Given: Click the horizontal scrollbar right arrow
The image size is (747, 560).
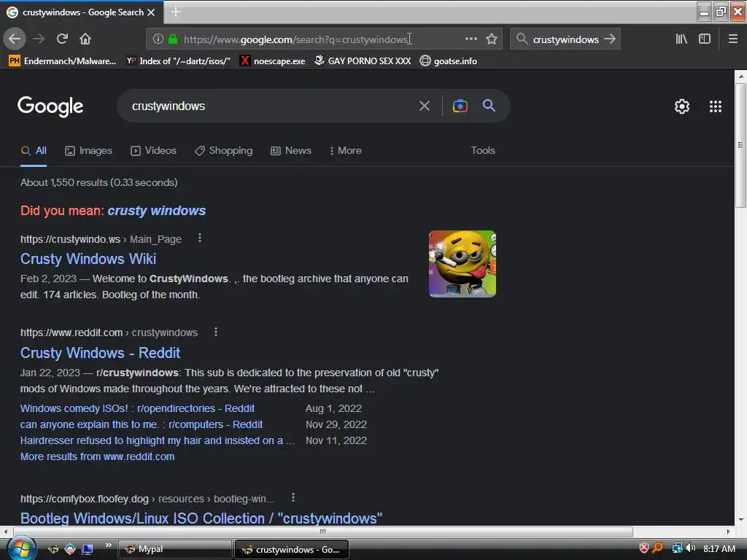Looking at the screenshot, I should (729, 532).
